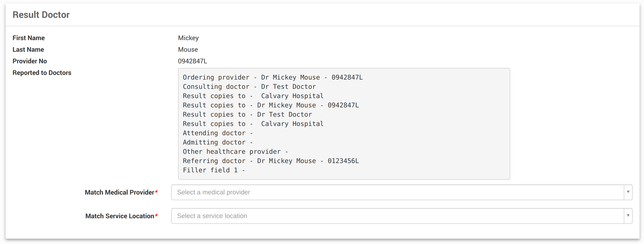Click the Attending doctor line
Screen dimensions: 644x244
[x=218, y=133]
